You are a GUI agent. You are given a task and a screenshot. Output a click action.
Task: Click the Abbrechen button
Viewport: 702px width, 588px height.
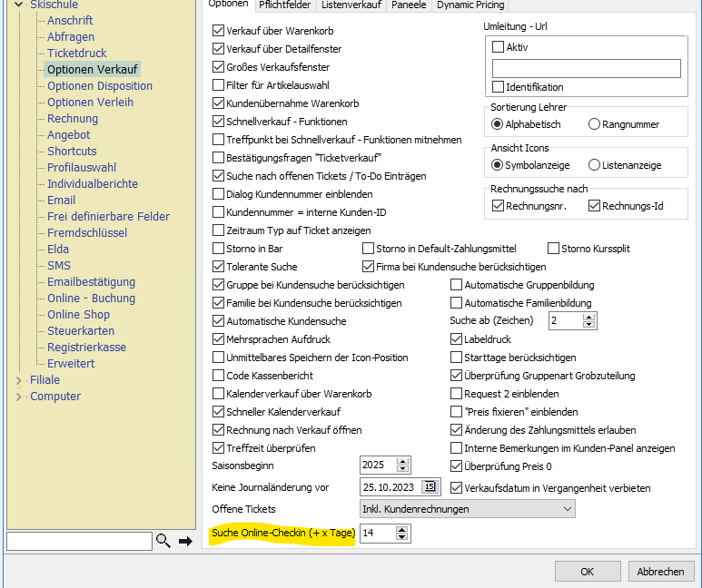pos(660,572)
